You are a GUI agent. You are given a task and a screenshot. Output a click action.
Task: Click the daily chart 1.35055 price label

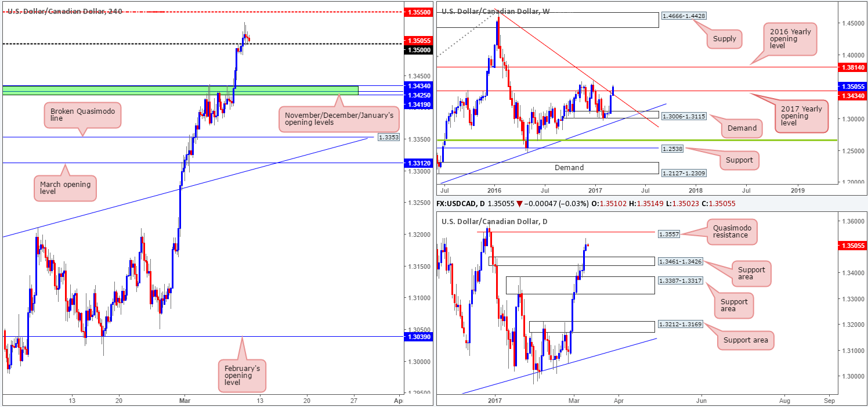[x=852, y=246]
